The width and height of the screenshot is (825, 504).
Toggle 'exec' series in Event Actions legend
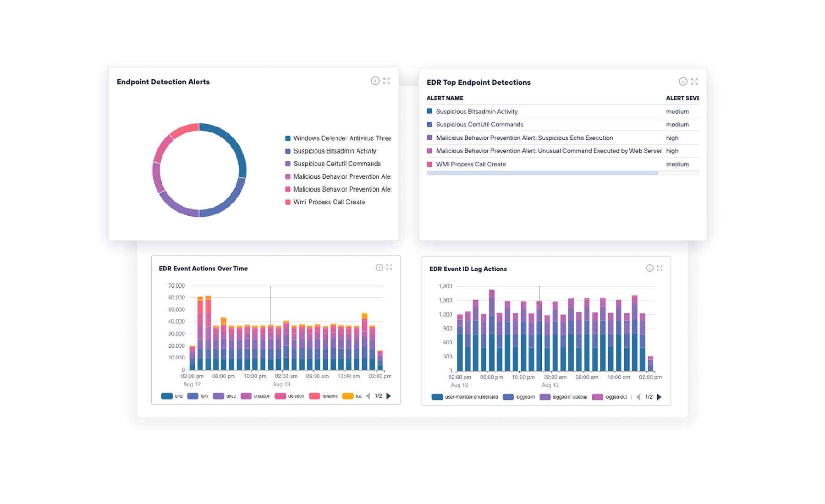point(225,396)
